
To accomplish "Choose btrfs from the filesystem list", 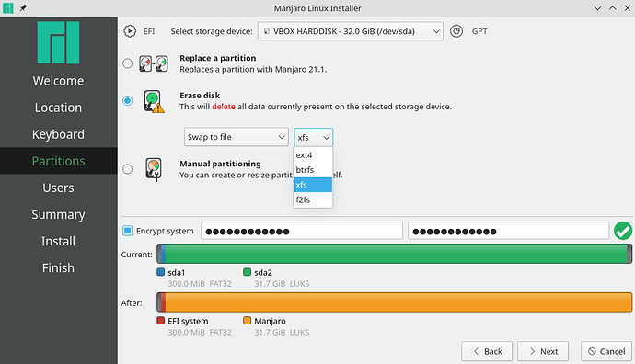I will click(313, 170).
